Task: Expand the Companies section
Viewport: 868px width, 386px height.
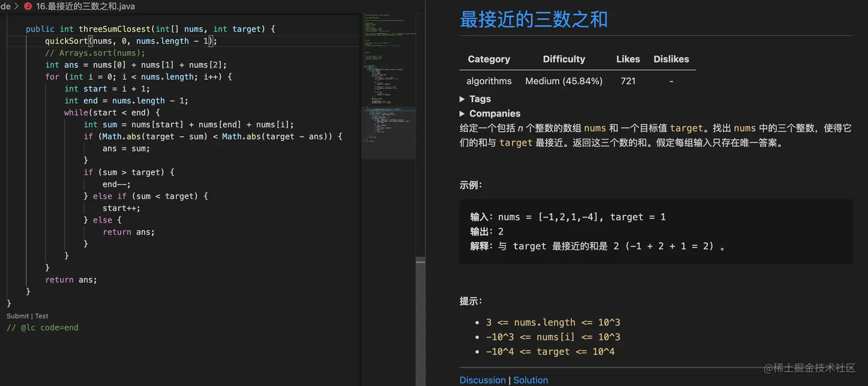Action: [490, 114]
